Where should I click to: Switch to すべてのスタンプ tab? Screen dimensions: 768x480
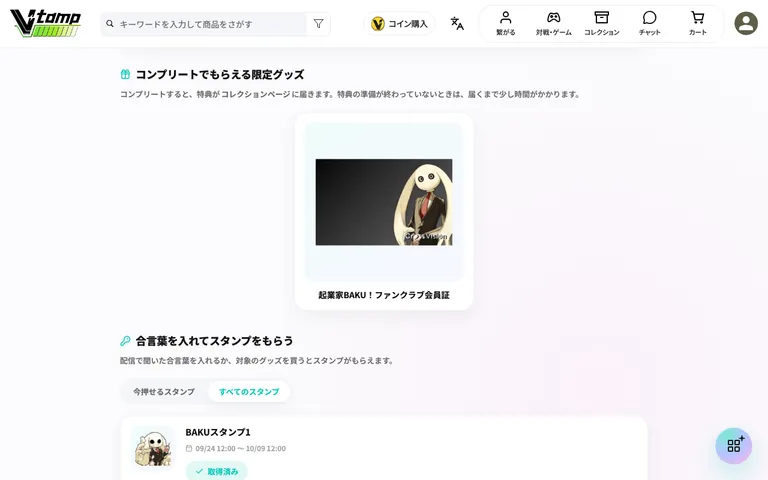[x=249, y=392]
